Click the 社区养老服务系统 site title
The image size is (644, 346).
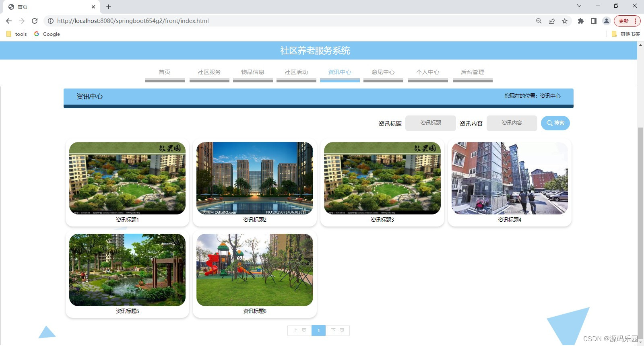click(315, 51)
